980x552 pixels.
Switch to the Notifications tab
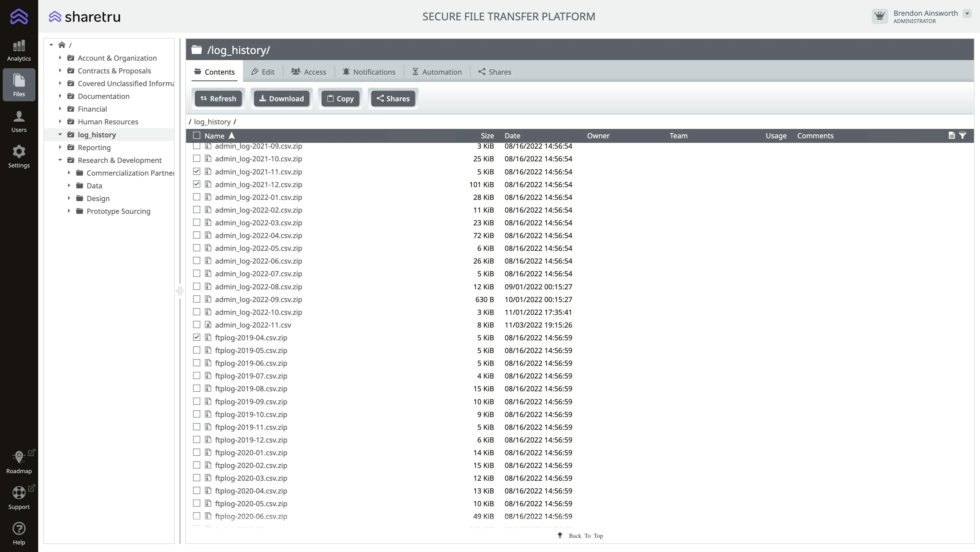pos(369,72)
